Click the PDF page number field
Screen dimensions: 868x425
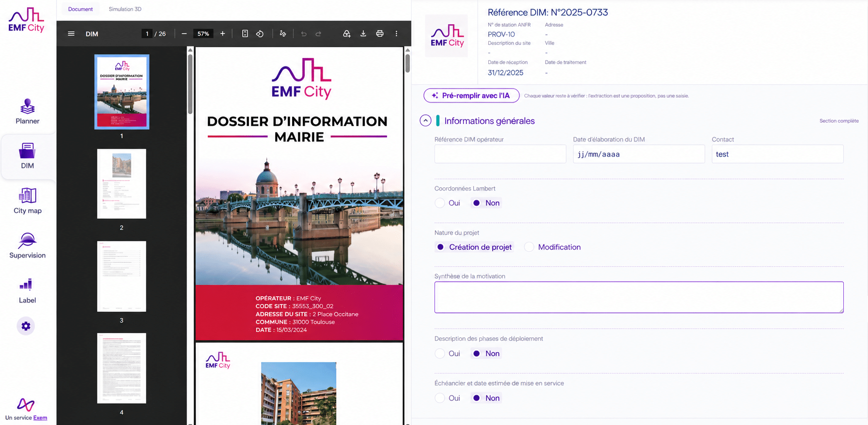(147, 34)
